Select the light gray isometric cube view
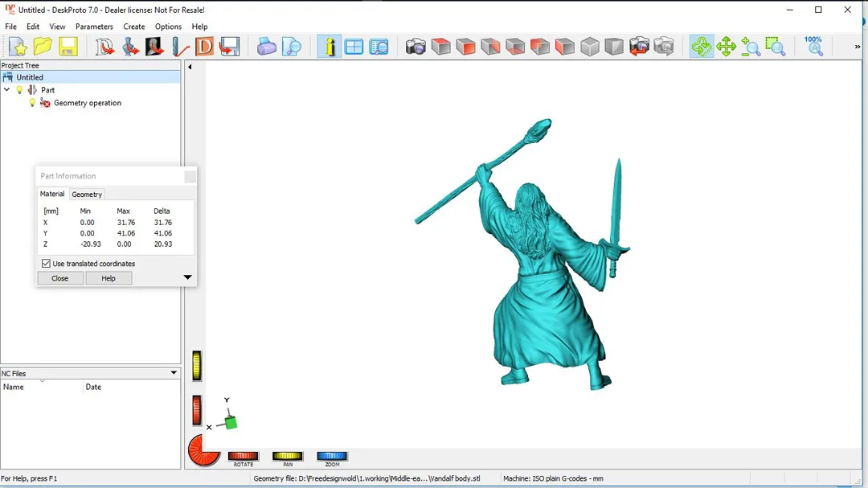 pyautogui.click(x=590, y=47)
